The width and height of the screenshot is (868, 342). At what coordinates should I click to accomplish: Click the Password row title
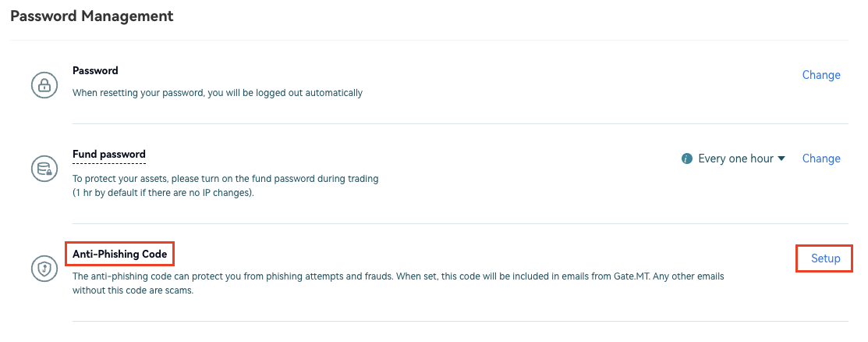tap(95, 70)
